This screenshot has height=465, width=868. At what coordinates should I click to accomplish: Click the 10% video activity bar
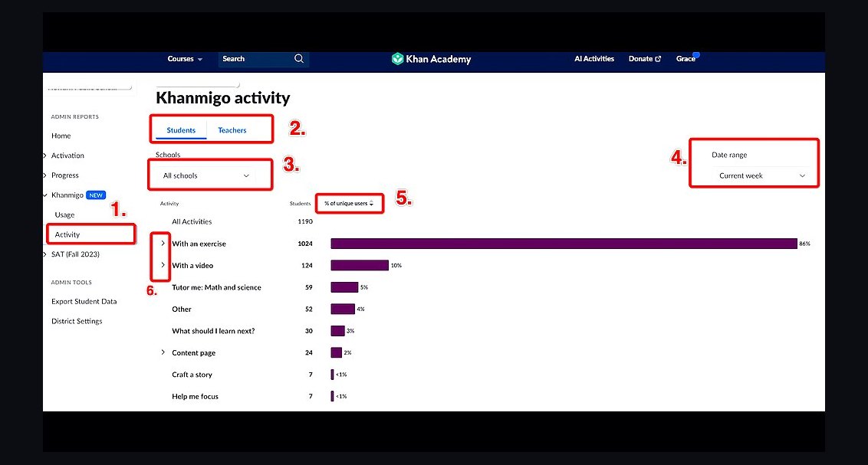[360, 265]
